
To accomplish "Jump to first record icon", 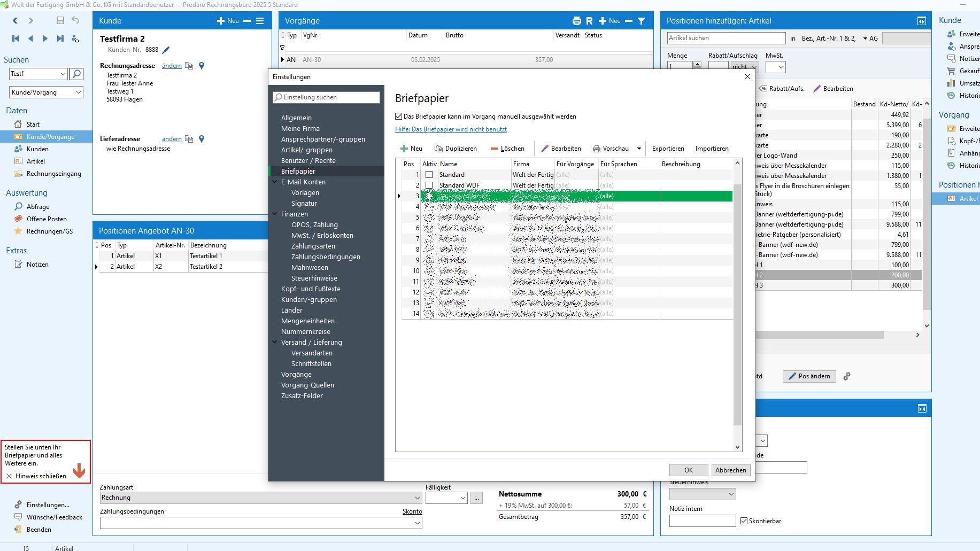I will click(16, 38).
